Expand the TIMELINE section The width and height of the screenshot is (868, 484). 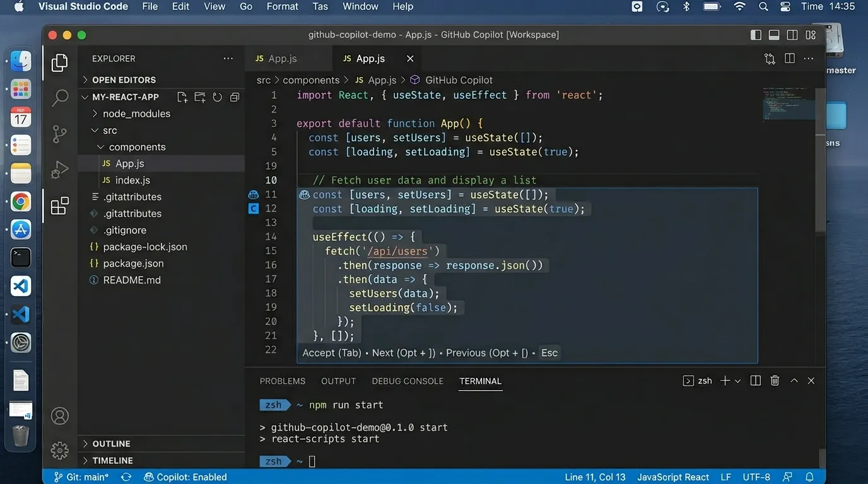coord(161,461)
